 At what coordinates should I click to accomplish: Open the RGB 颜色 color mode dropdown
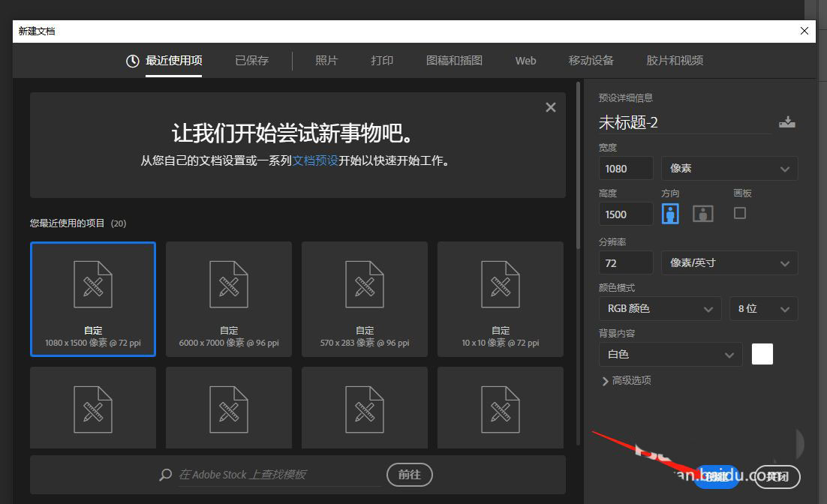pos(660,308)
